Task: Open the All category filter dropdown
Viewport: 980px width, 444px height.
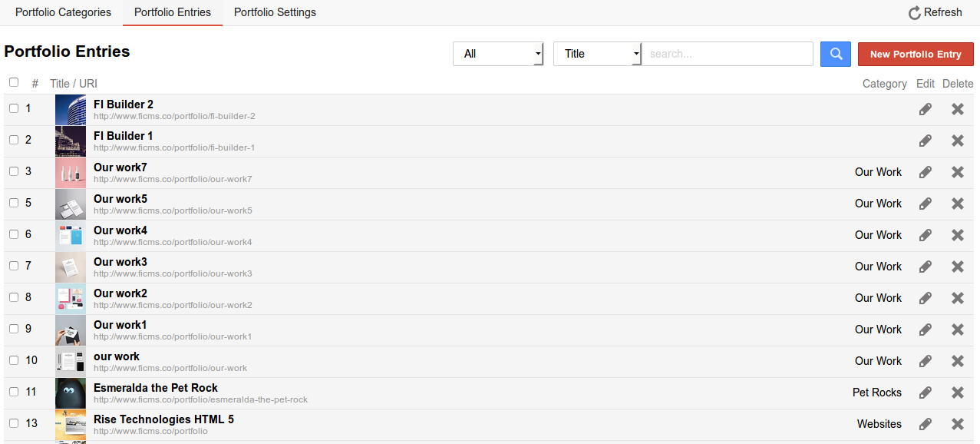Action: (497, 54)
